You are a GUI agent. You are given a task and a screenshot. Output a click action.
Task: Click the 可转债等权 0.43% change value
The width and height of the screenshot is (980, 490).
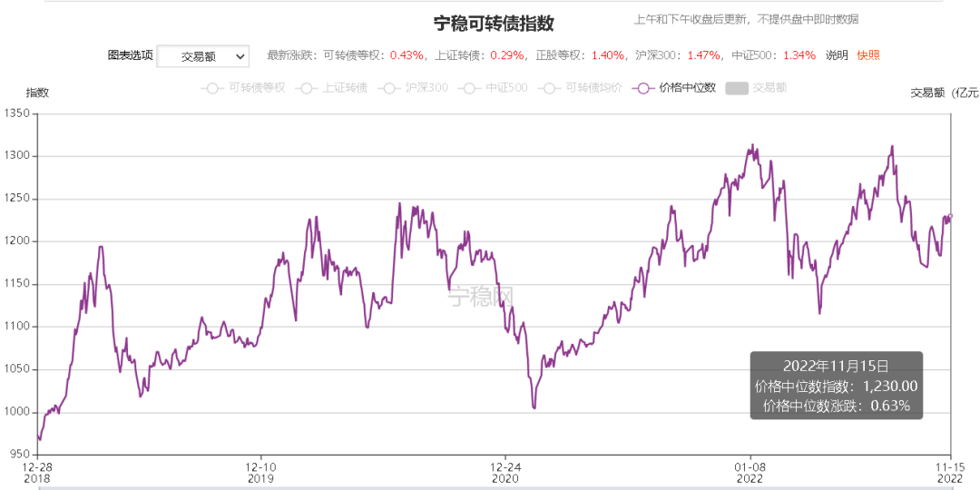[407, 55]
